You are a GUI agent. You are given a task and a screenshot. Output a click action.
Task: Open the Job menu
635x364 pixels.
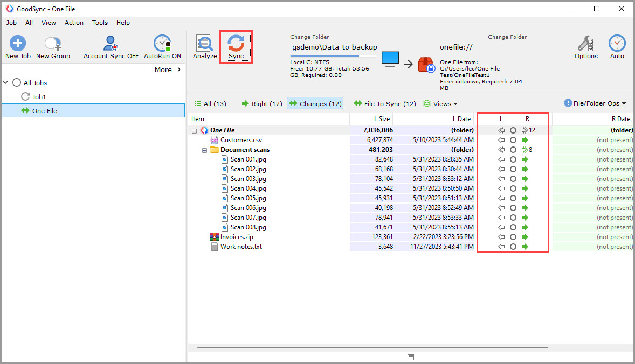click(x=11, y=23)
